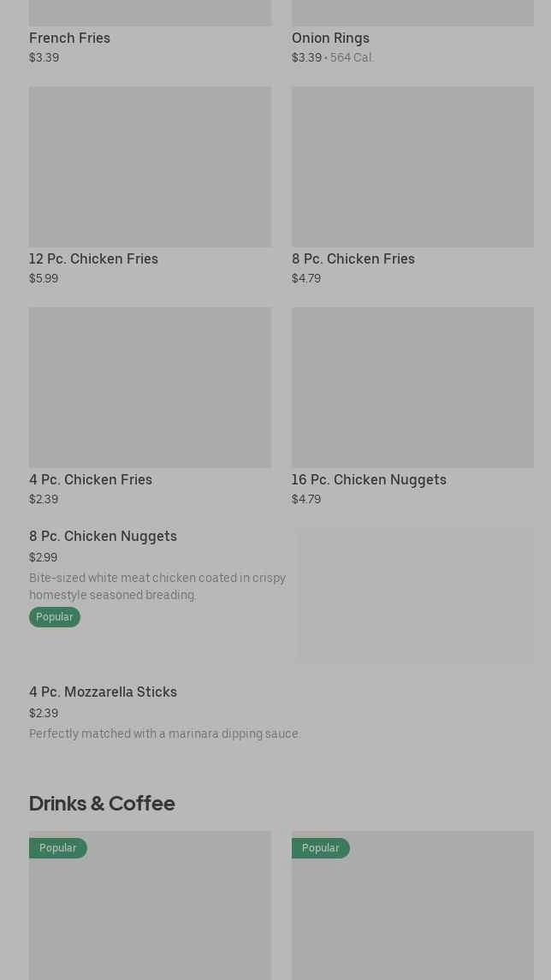The width and height of the screenshot is (551, 980).
Task: Open the Onion Rings menu item
Action: (x=330, y=38)
